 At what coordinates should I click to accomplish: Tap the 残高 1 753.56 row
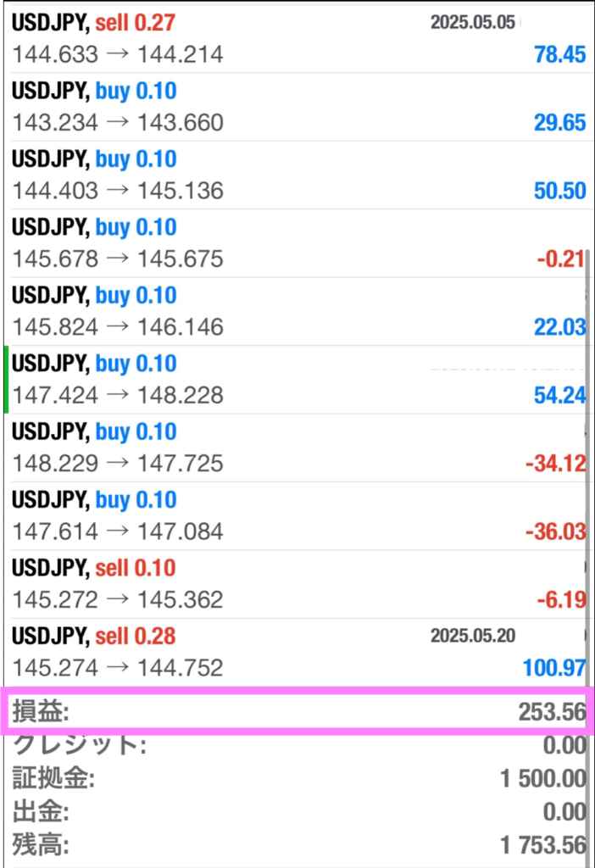coord(297,845)
